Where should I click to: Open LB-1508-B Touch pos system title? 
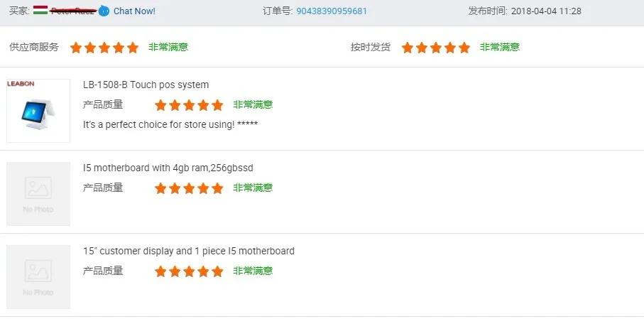point(146,85)
